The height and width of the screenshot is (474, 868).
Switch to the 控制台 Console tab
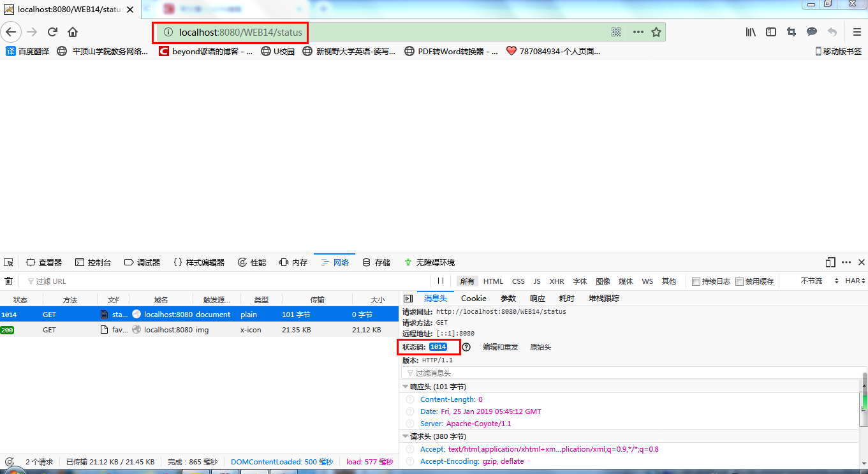pyautogui.click(x=93, y=262)
